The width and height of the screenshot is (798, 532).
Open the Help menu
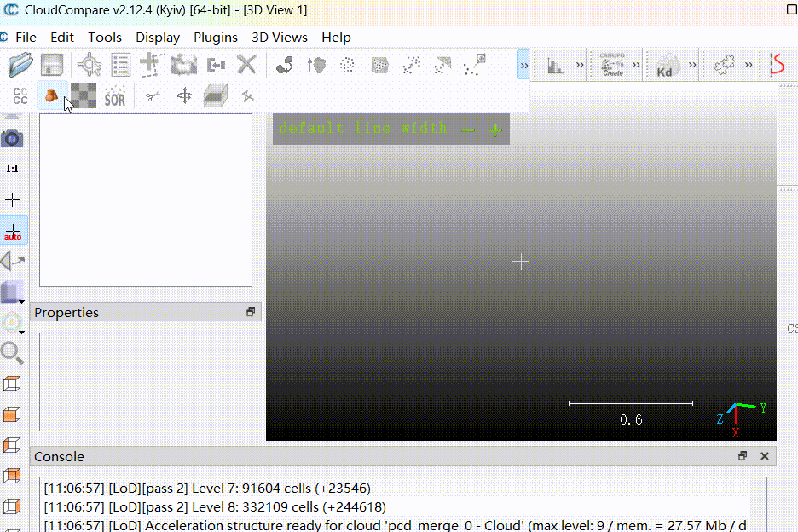tap(336, 38)
